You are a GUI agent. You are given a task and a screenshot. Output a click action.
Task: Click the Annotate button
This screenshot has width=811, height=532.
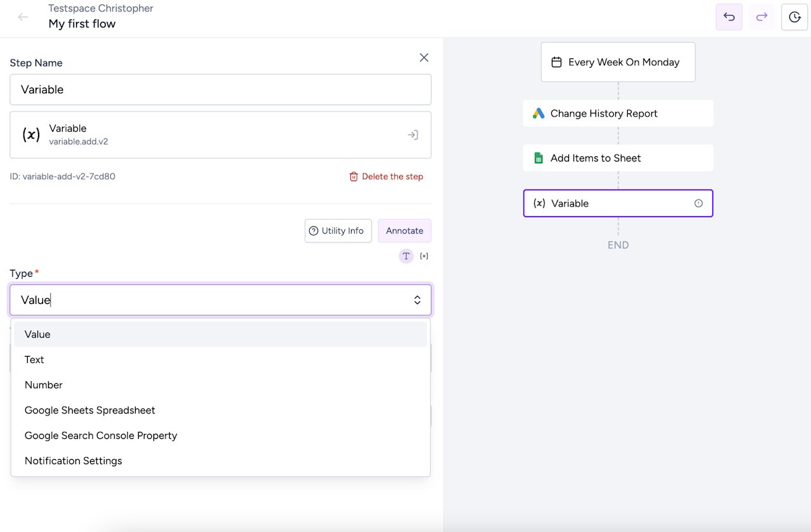404,231
